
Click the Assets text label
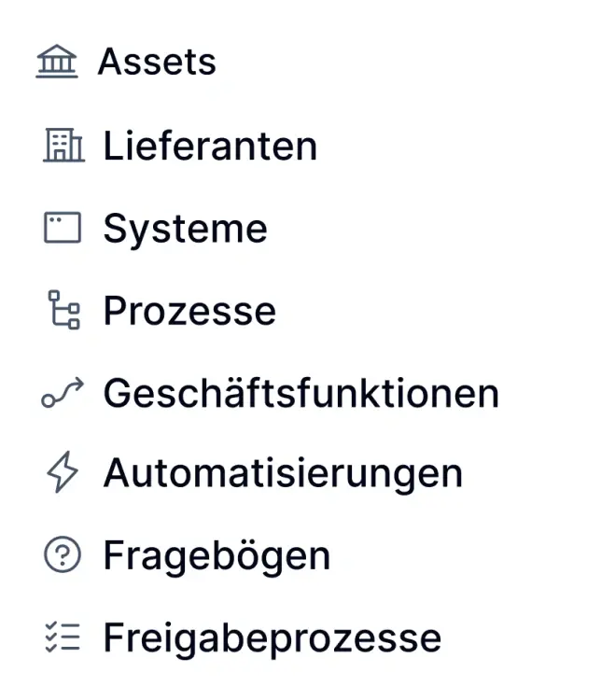[x=157, y=63]
